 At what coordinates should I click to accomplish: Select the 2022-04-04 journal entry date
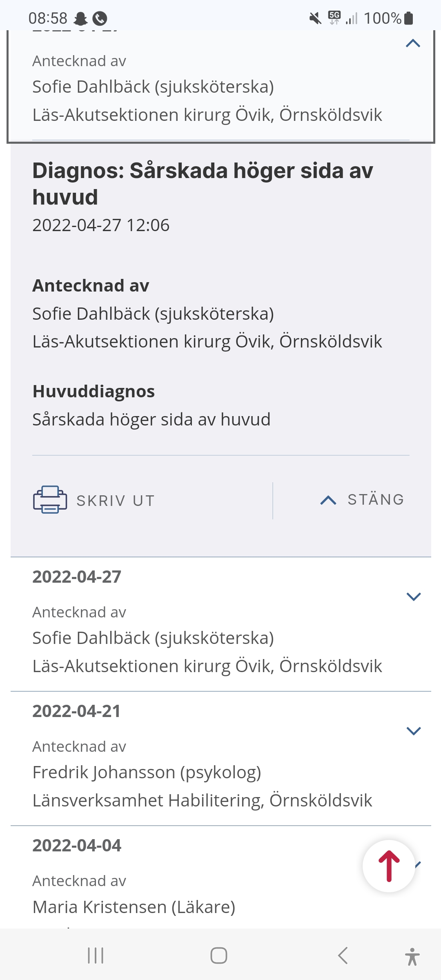point(77,846)
